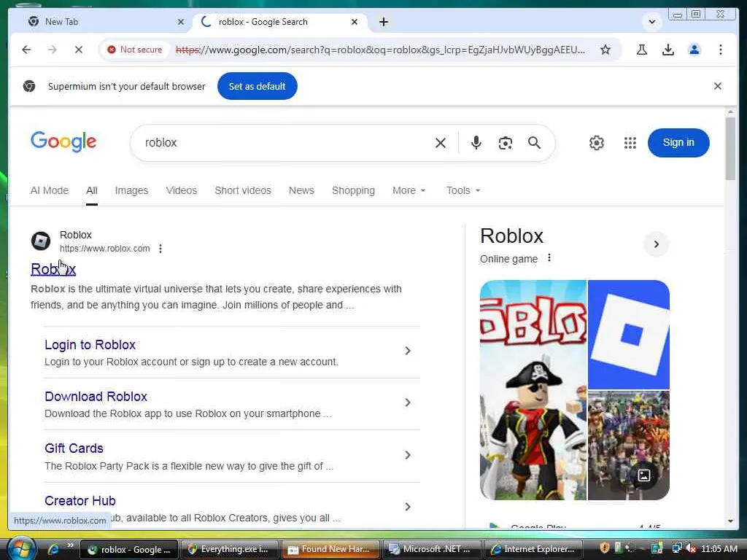
Task: Open the Short videos tab
Action: click(243, 190)
